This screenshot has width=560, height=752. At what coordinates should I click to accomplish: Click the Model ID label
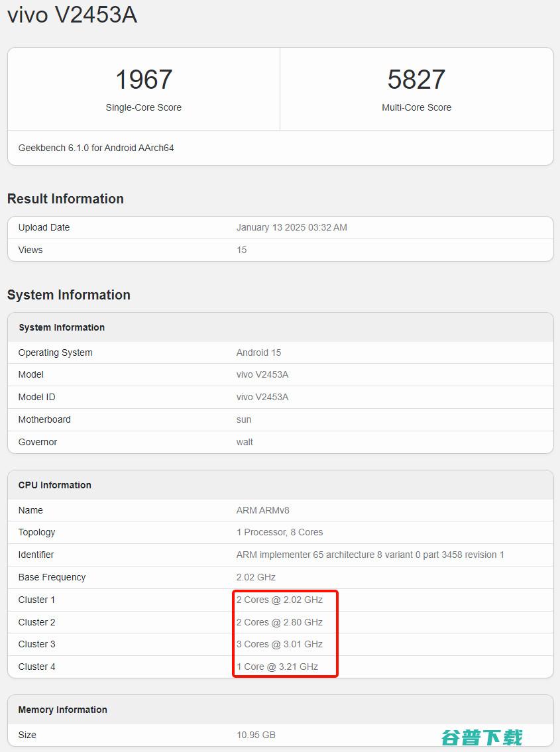[x=36, y=397]
